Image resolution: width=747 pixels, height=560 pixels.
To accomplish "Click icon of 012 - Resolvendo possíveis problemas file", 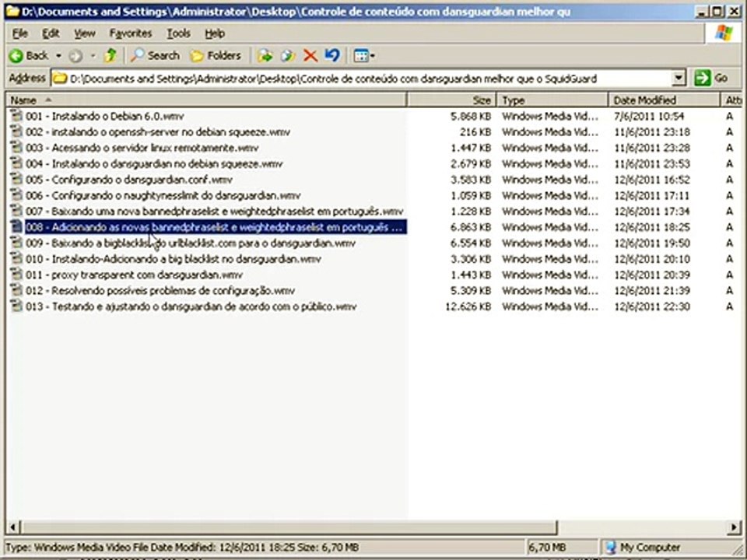I will pyautogui.click(x=16, y=290).
